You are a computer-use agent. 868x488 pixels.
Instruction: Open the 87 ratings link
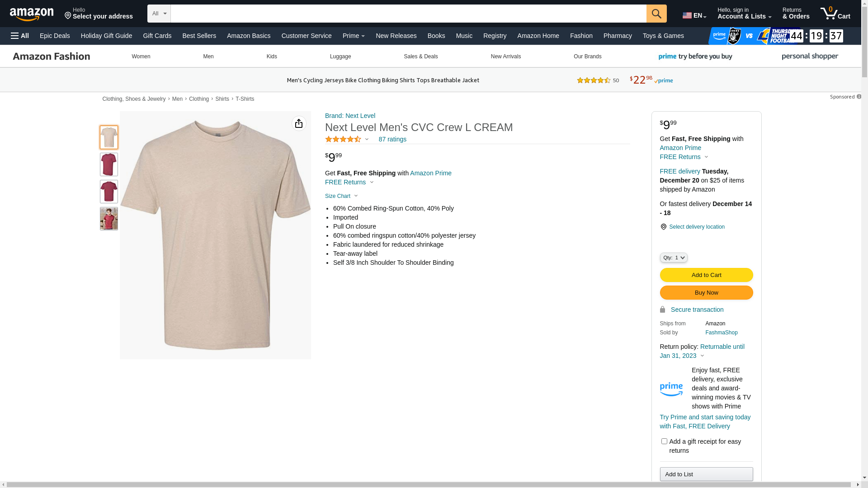(x=392, y=139)
